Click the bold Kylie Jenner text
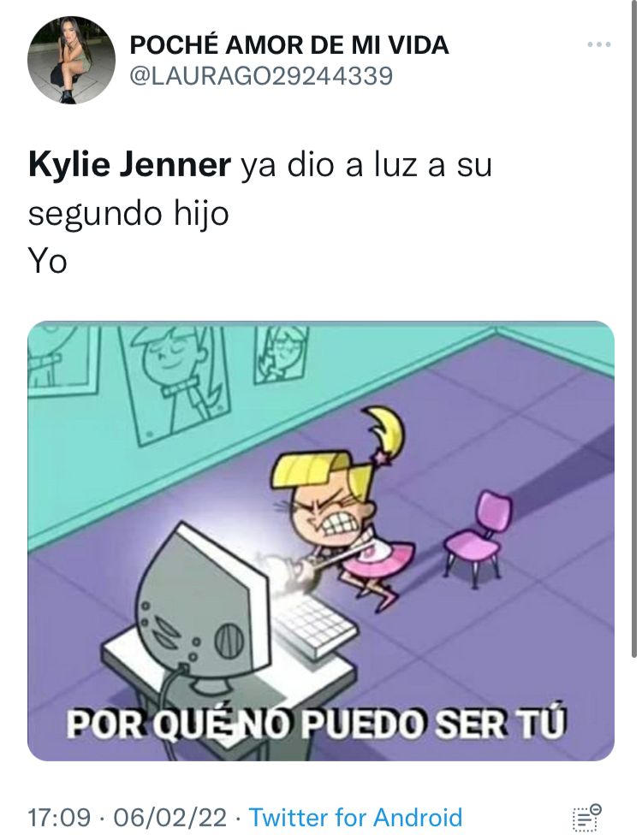The width and height of the screenshot is (642, 840). pyautogui.click(x=129, y=165)
